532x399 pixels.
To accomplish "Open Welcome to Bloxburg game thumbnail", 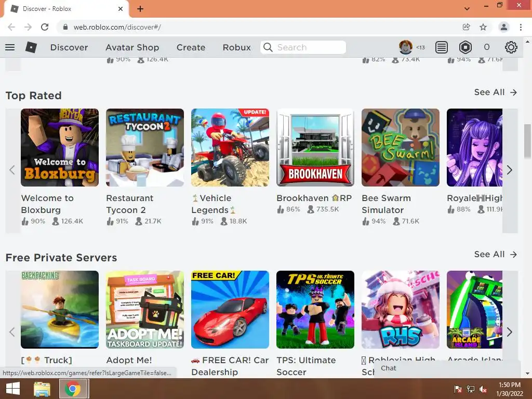I will [60, 148].
